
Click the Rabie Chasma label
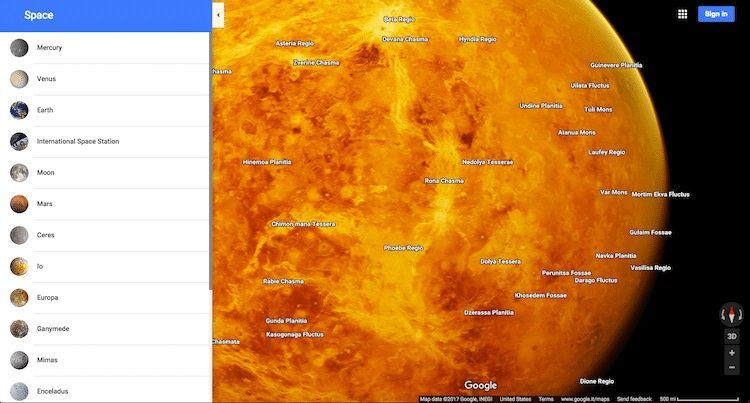(283, 282)
